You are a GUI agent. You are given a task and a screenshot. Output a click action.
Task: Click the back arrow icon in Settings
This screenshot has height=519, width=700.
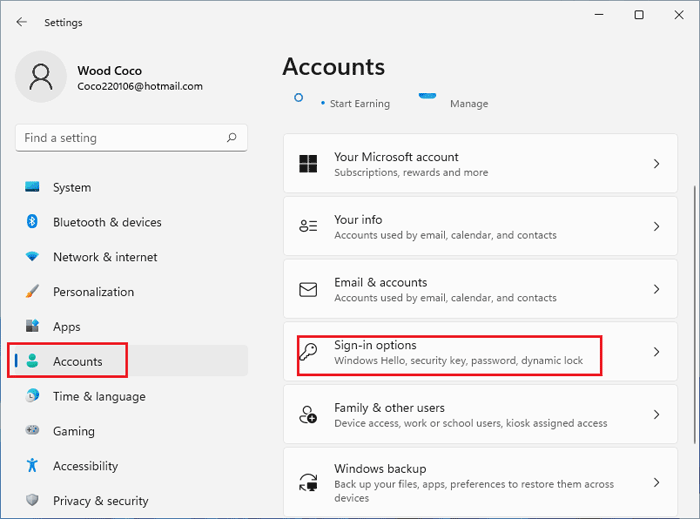click(21, 22)
